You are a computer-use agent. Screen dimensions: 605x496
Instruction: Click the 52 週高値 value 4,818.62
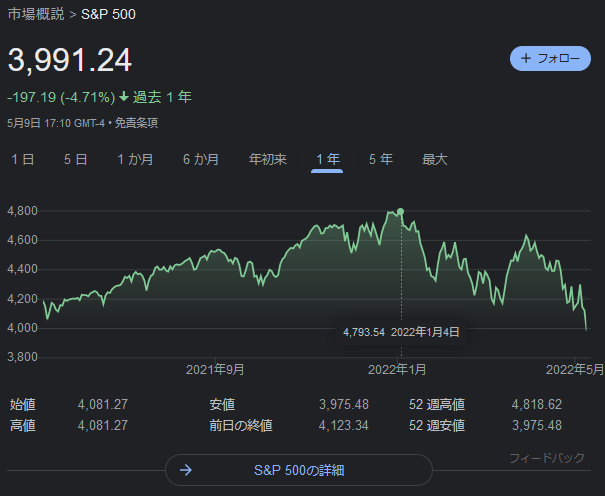tap(537, 404)
